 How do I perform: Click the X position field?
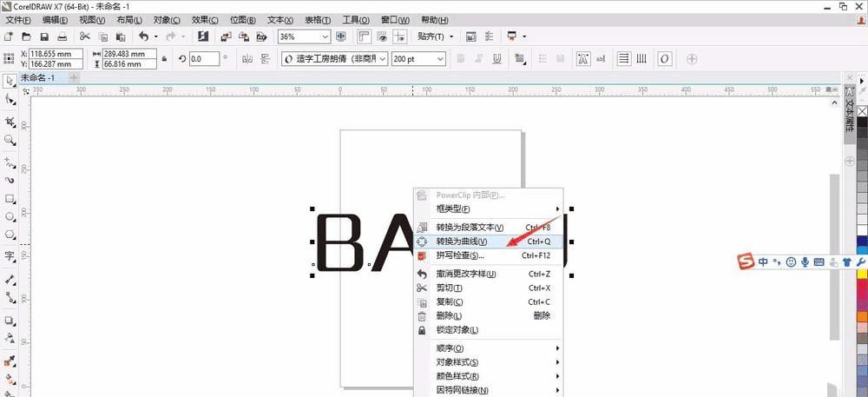(56, 54)
